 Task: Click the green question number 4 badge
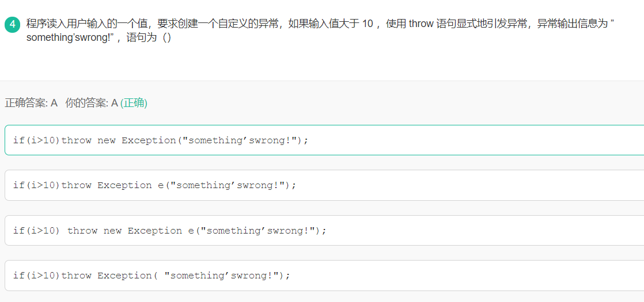[x=12, y=24]
